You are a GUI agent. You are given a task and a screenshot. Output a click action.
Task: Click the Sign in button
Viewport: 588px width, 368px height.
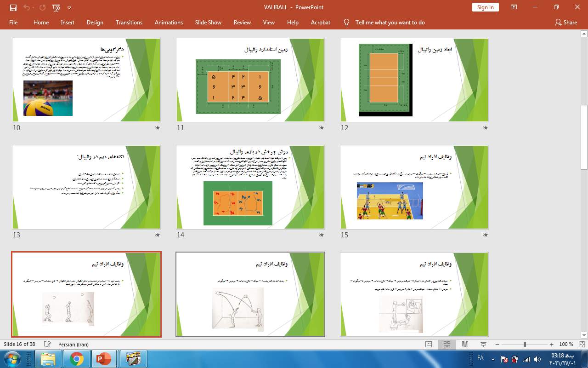click(x=485, y=7)
